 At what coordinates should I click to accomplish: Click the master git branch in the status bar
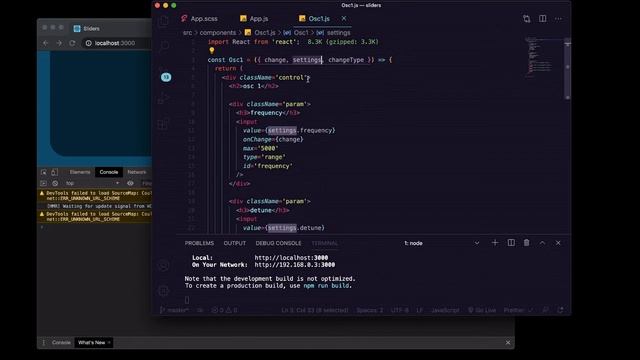[174, 310]
